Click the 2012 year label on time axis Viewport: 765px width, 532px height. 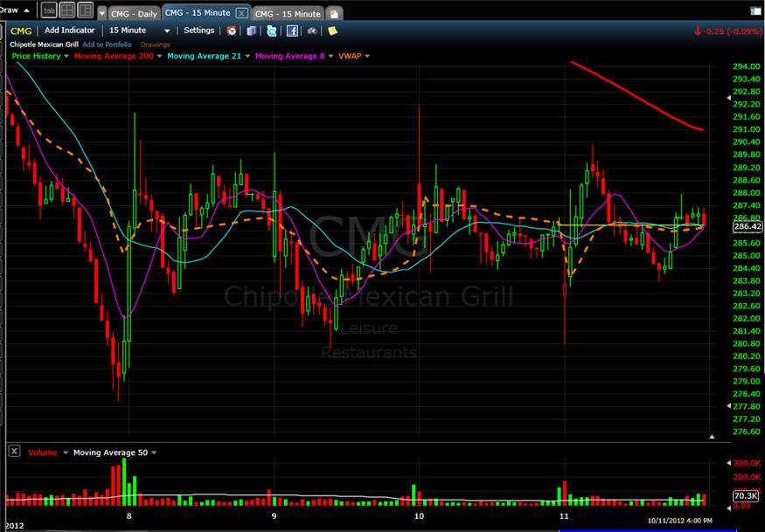tap(13, 526)
